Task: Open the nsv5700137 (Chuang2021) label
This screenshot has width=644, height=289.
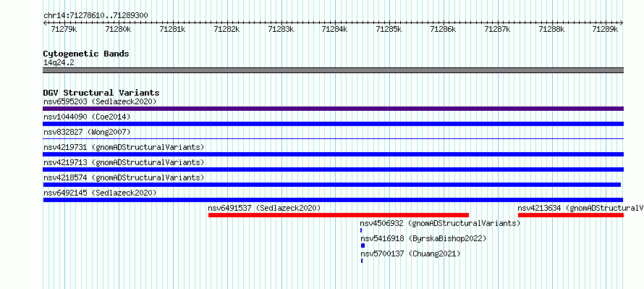Action: (410, 254)
